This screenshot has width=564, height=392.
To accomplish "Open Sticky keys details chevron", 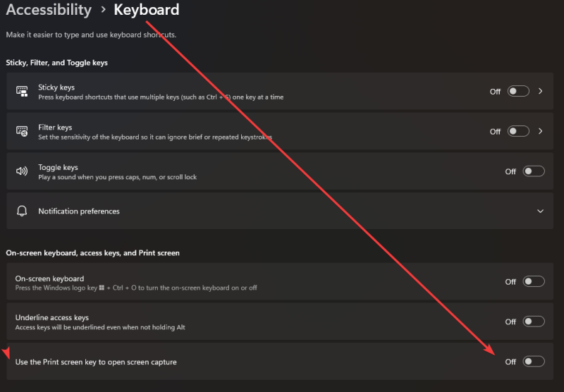I will 541,92.
